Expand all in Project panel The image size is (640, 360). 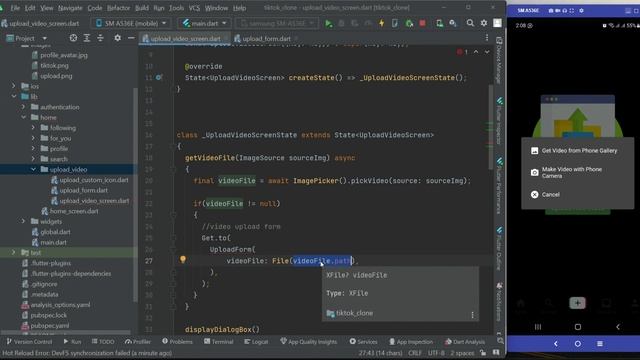click(x=87, y=38)
